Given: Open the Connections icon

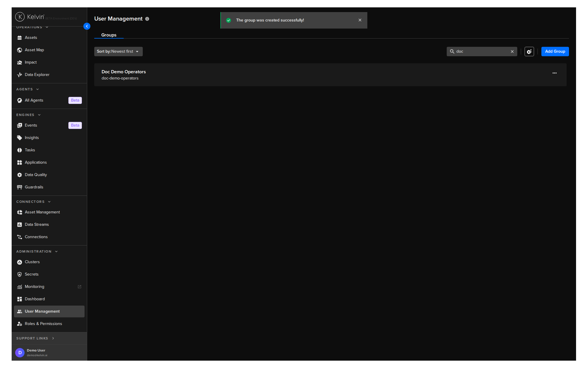Looking at the screenshot, I should pos(20,237).
